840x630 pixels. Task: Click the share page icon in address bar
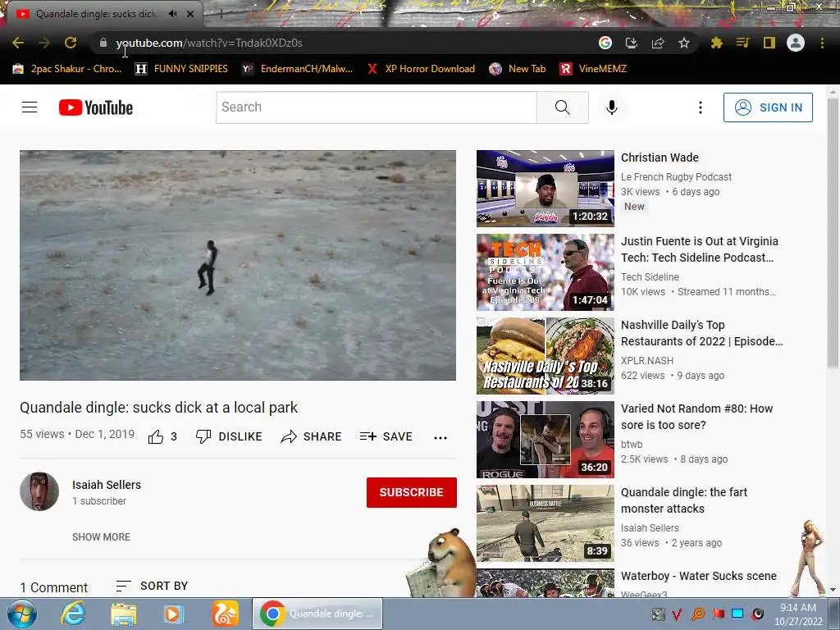[x=658, y=43]
